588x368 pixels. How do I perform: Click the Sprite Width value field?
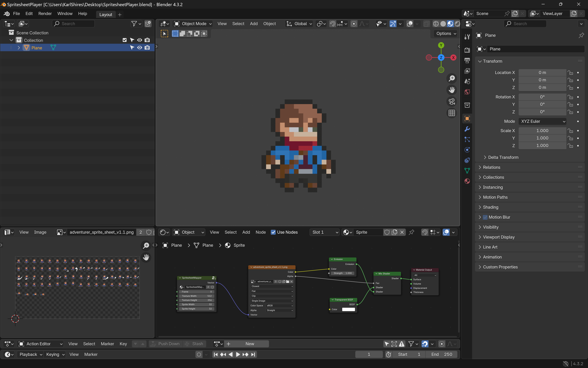(x=197, y=305)
